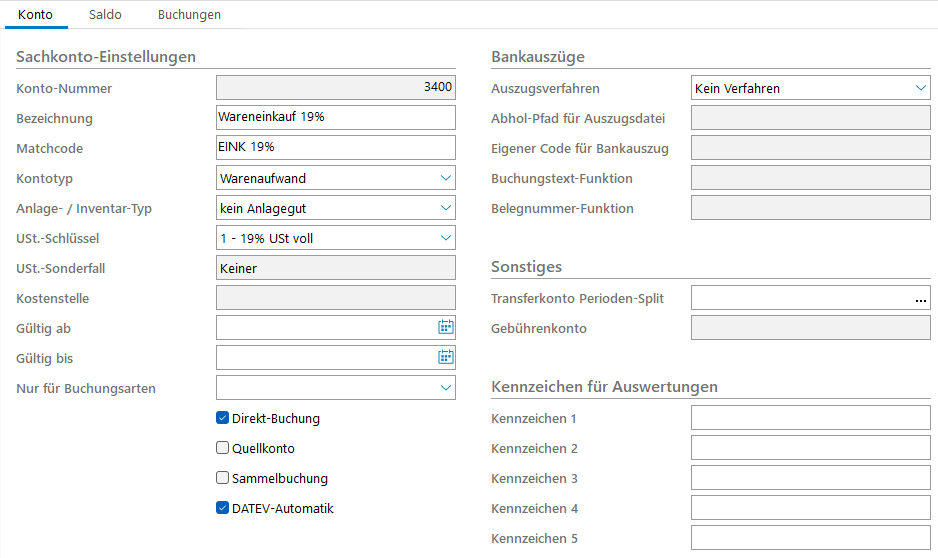Screen dimensions: 938x558
Task: Expand the USt.-Schlüssel dropdown
Action: tap(446, 238)
